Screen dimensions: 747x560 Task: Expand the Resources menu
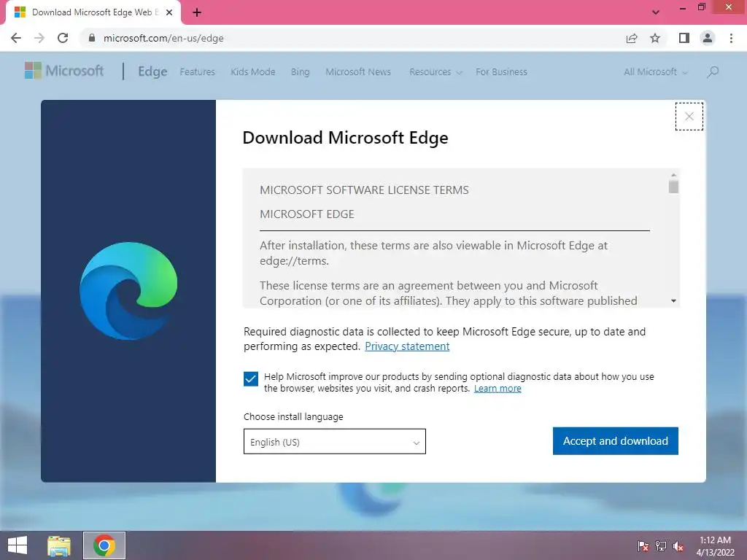click(x=436, y=72)
